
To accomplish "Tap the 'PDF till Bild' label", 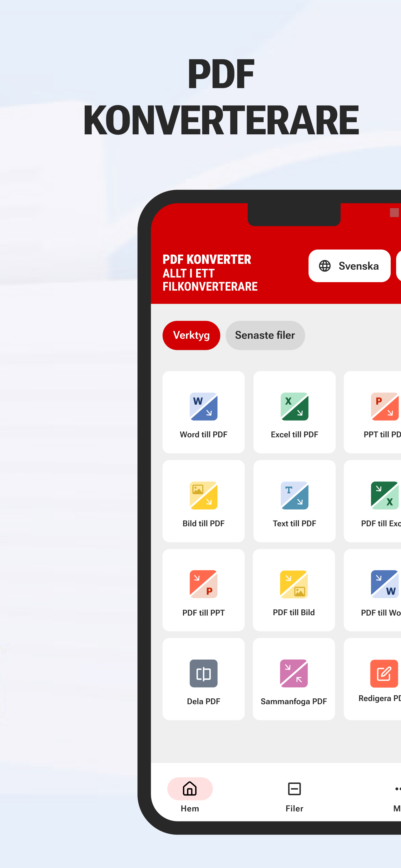I will [294, 612].
